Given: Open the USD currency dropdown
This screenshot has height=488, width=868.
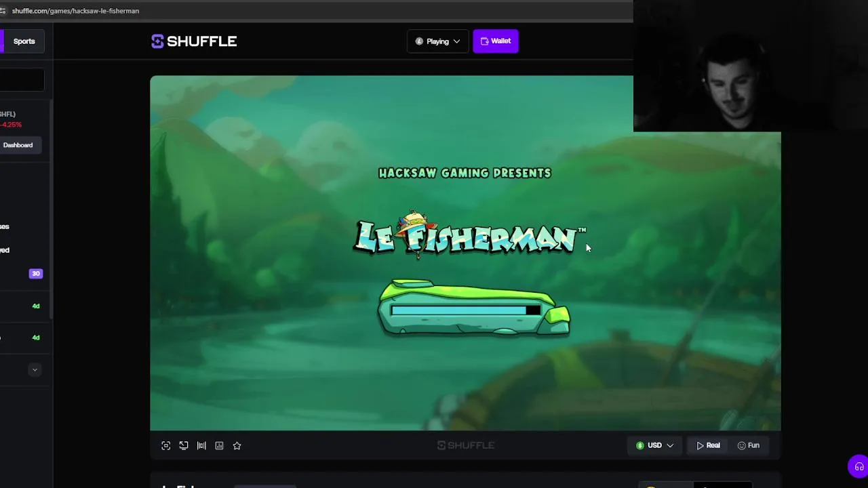Looking at the screenshot, I should click(654, 445).
